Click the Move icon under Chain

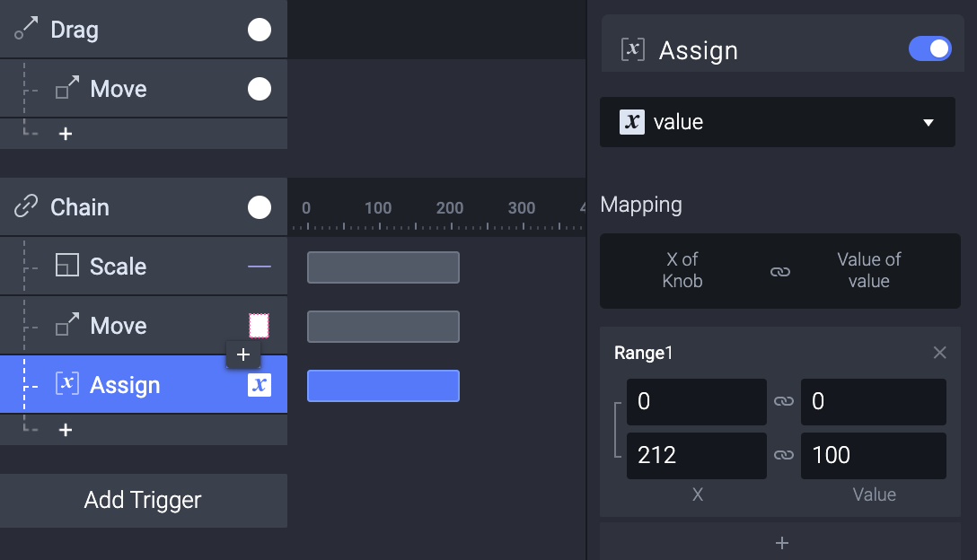[67, 325]
